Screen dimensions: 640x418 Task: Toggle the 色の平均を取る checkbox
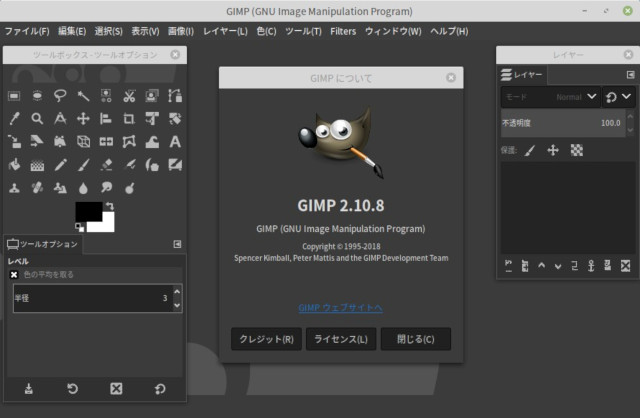pyautogui.click(x=13, y=274)
